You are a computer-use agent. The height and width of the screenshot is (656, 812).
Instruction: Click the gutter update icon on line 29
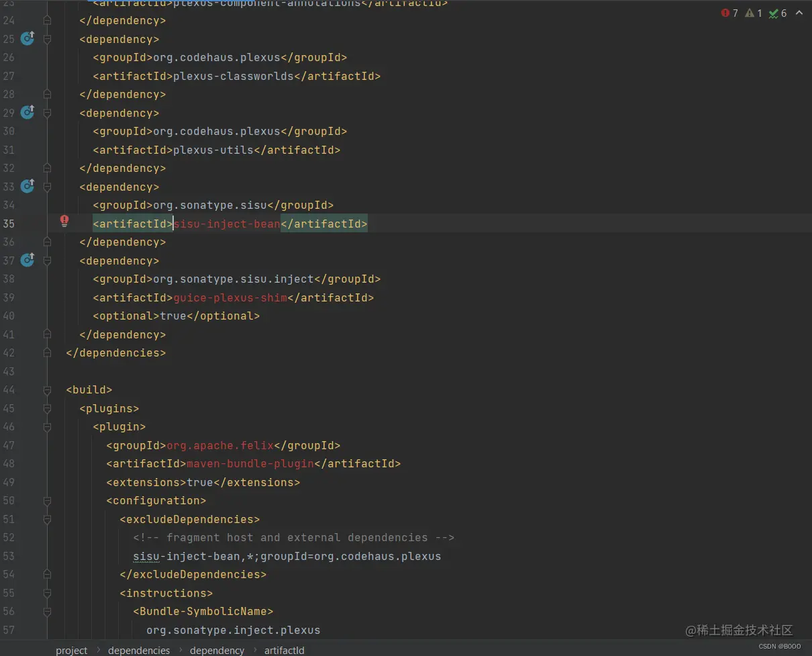[x=28, y=113]
